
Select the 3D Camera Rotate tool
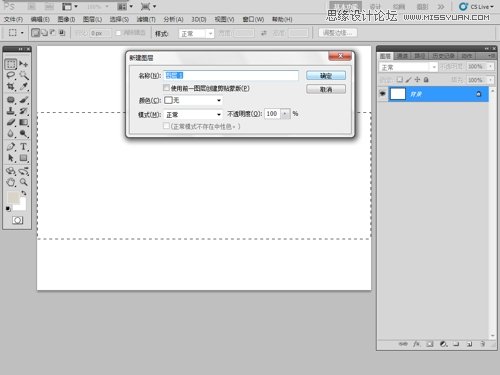(x=23, y=171)
